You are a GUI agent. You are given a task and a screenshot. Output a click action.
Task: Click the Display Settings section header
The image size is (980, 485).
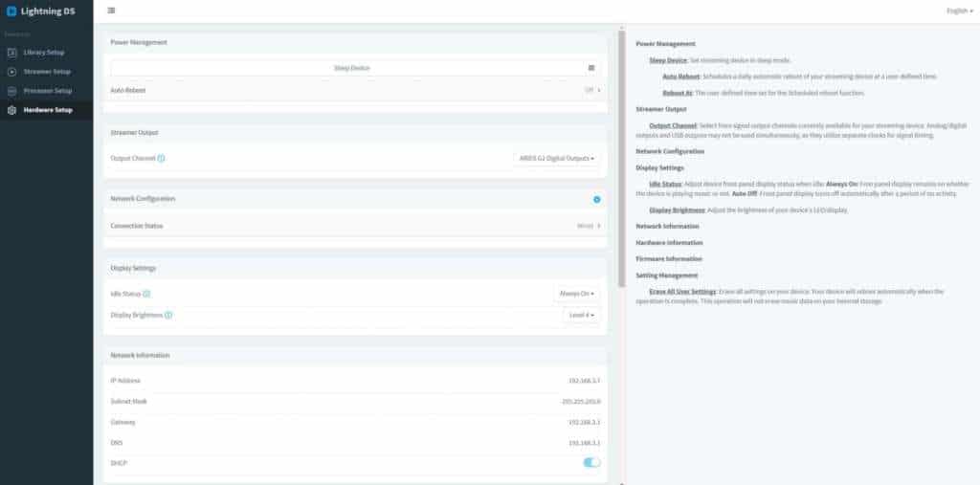[x=133, y=268]
